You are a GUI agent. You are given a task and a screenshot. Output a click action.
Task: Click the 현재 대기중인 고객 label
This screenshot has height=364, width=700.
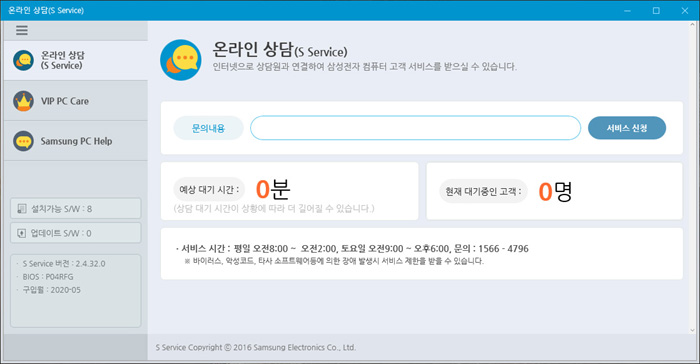click(483, 192)
